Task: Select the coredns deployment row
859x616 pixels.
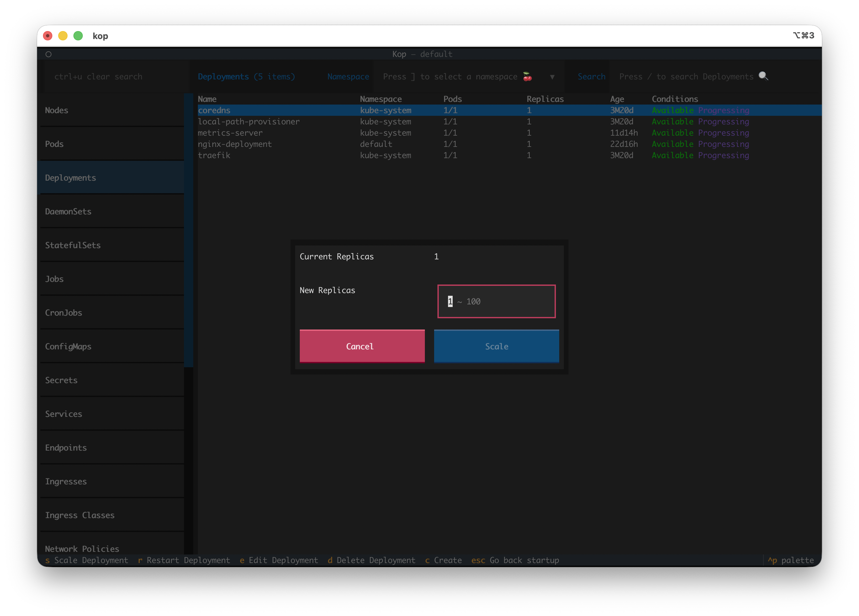Action: click(510, 110)
